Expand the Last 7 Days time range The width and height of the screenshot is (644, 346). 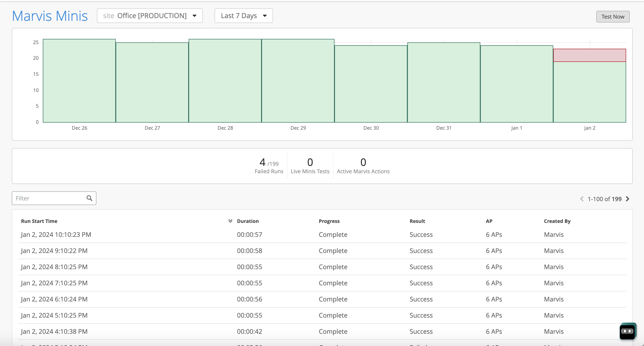(243, 16)
